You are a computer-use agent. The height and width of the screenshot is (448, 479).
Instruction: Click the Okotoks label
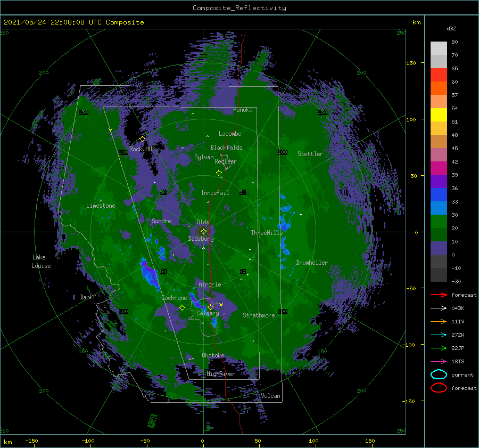point(213,355)
